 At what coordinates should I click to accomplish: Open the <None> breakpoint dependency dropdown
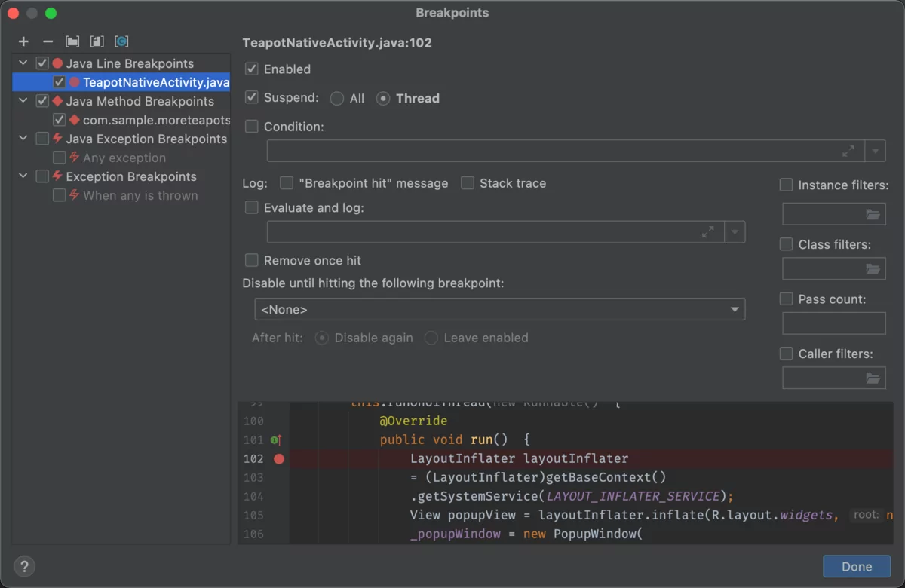pyautogui.click(x=500, y=310)
